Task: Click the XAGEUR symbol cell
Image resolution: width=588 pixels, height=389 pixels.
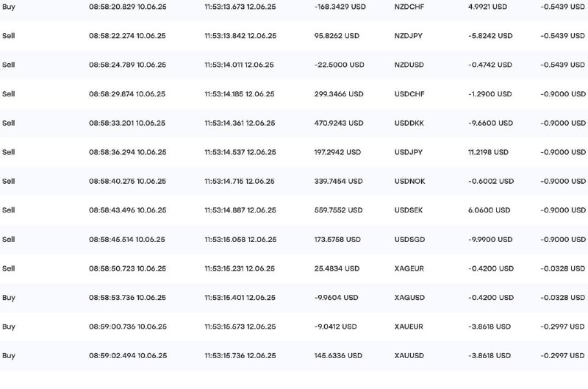Action: pos(409,268)
